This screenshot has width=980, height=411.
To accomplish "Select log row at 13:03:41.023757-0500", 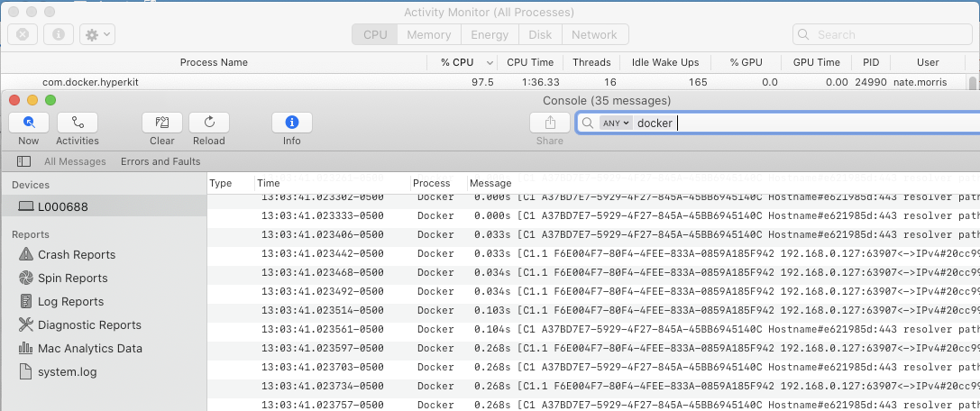I will click(594, 404).
